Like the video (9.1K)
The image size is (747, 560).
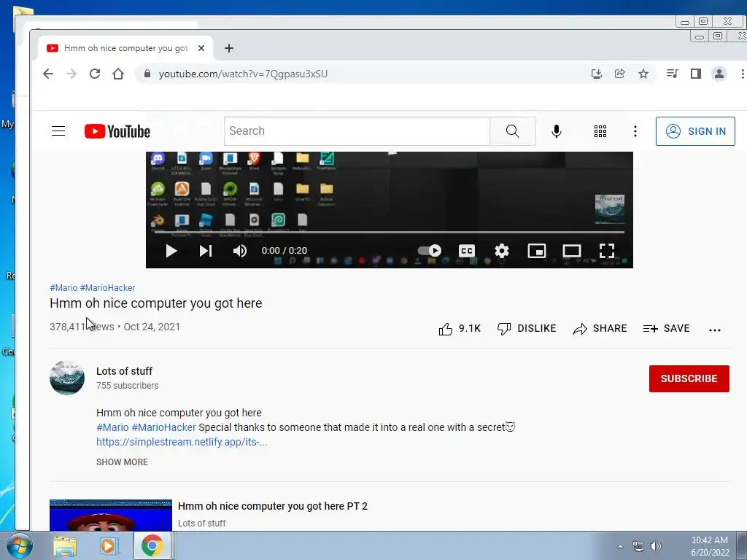pyautogui.click(x=460, y=329)
